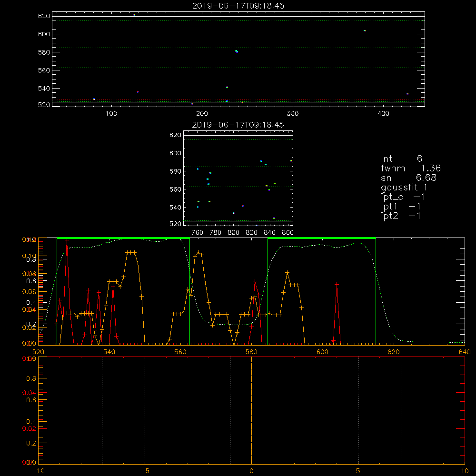Click the 'ipt2 -1' readout line

(401, 216)
